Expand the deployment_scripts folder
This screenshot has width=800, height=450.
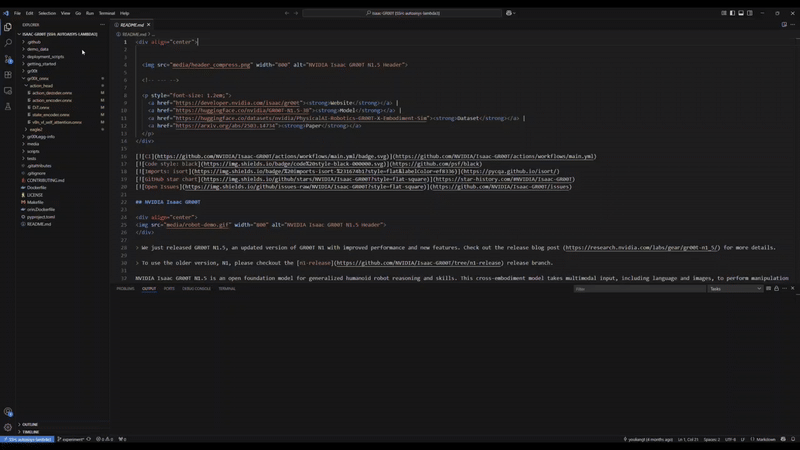(45, 57)
